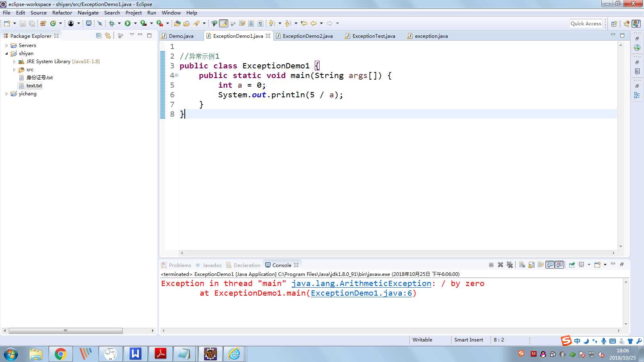Expand the src folder node
Image resolution: width=644 pixels, height=362 pixels.
click(14, 70)
